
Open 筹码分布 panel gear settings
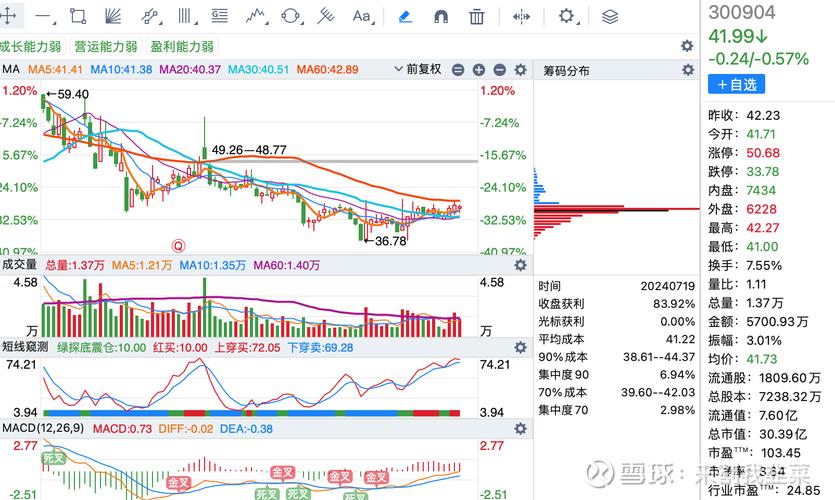[x=688, y=70]
